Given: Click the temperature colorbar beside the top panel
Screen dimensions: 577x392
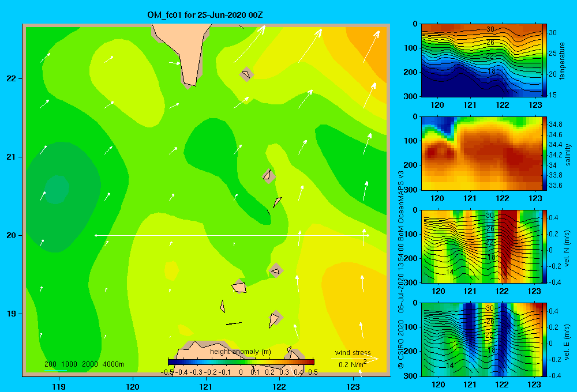Looking at the screenshot, I should (x=545, y=61).
